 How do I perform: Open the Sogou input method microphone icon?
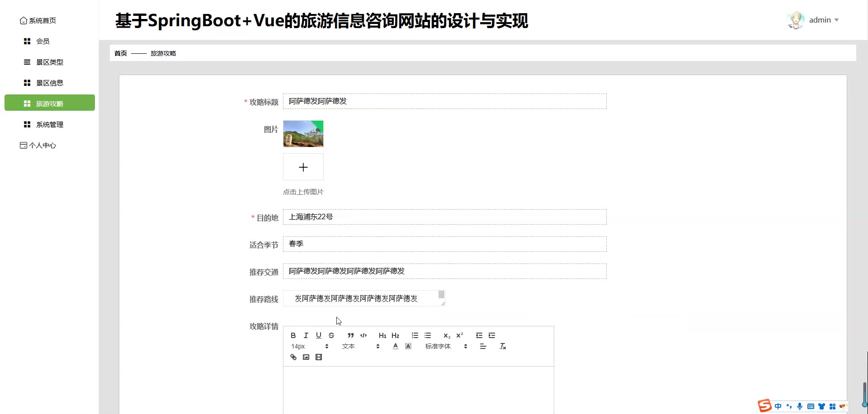click(800, 406)
